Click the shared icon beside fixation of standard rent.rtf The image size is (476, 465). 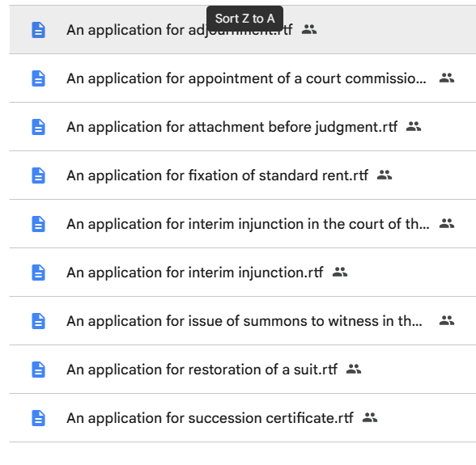click(385, 175)
